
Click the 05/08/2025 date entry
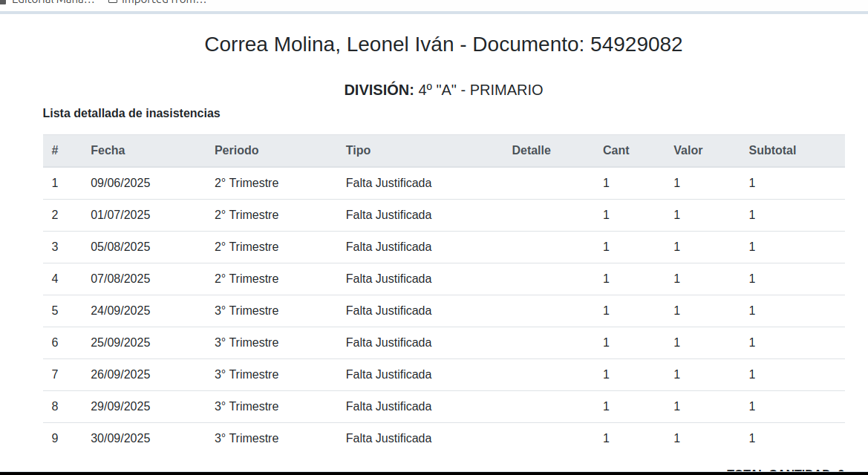tap(120, 247)
